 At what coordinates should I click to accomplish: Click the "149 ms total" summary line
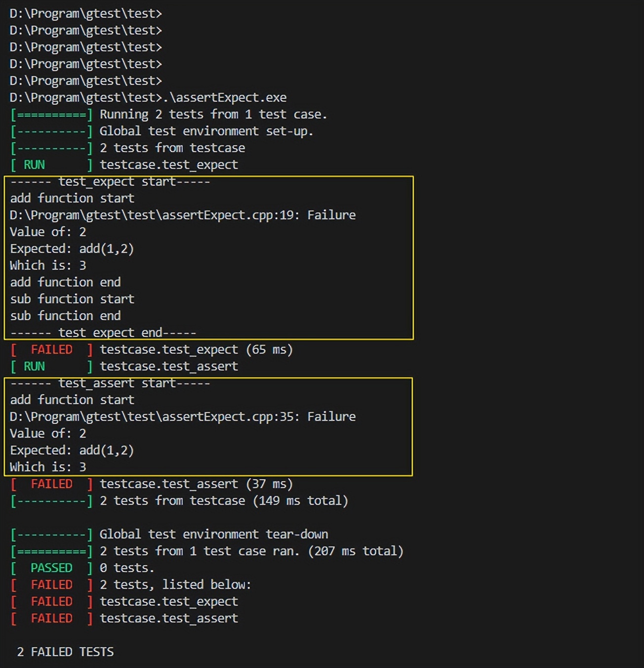coord(223,501)
